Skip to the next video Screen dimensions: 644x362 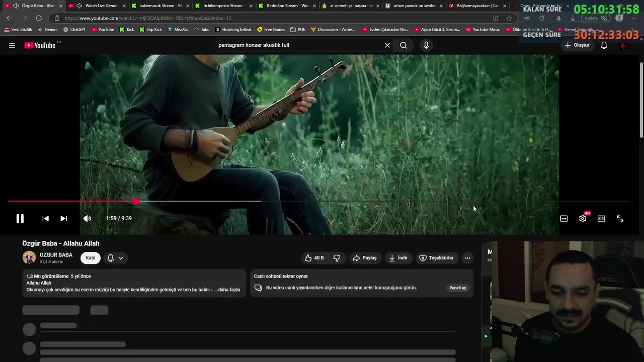(63, 218)
